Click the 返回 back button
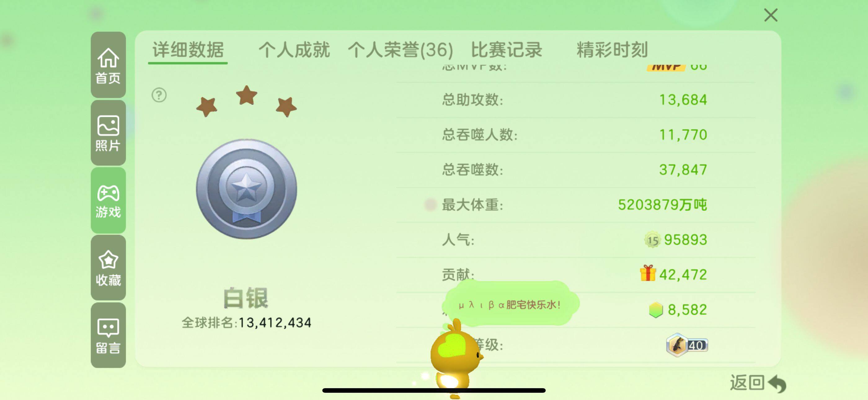Screen dimensions: 868x400 point(757,383)
